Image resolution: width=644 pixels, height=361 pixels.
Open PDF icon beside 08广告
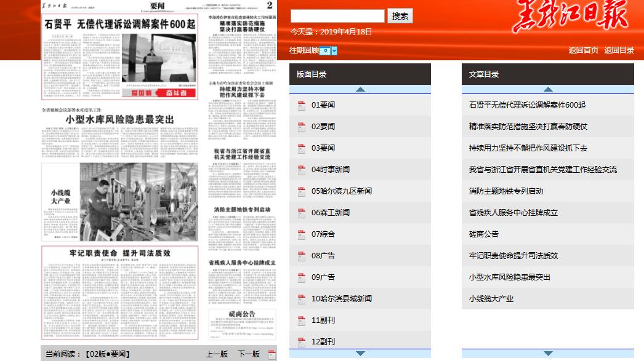302,256
